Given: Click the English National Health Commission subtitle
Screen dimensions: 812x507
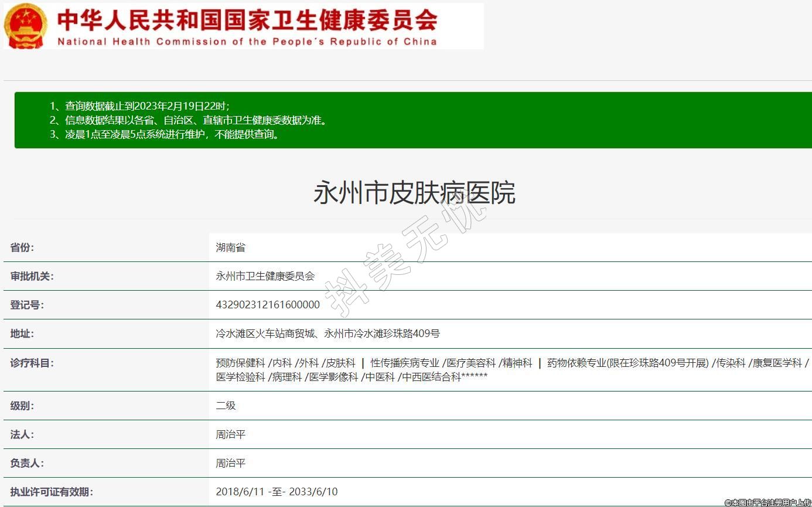Looking at the screenshot, I should tap(247, 42).
